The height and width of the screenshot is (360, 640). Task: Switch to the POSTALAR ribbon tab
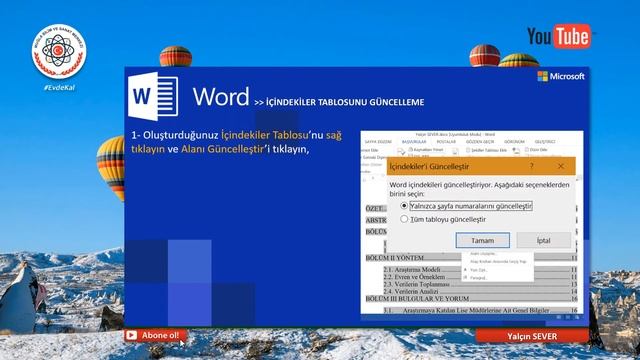pos(446,142)
